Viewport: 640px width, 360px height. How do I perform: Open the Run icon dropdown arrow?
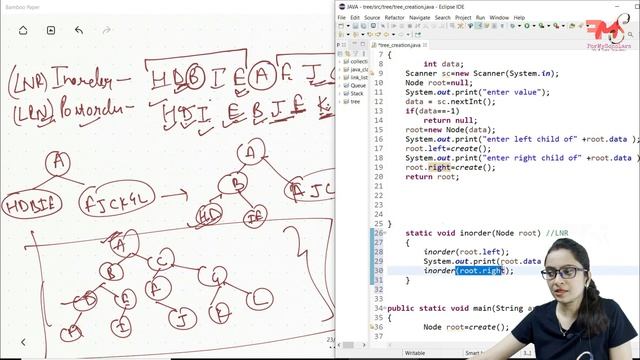[x=534, y=26]
